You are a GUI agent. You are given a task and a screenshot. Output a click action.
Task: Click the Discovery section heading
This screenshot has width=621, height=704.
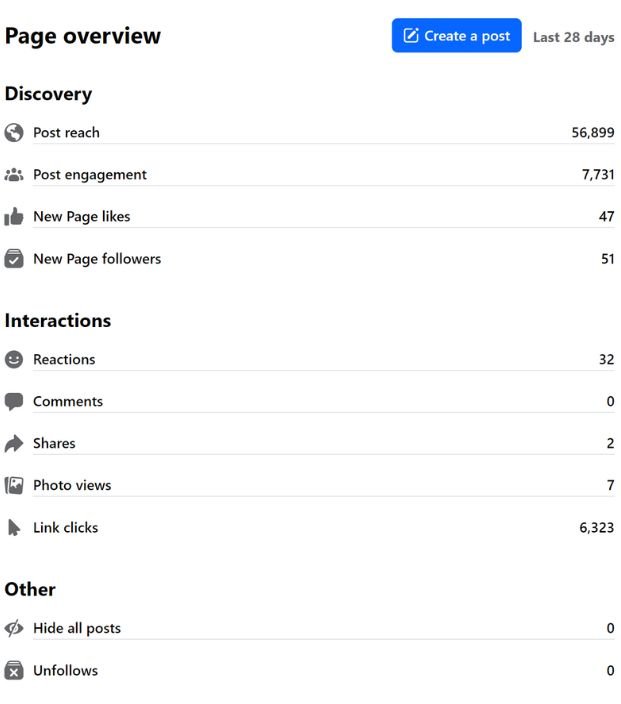tap(48, 94)
